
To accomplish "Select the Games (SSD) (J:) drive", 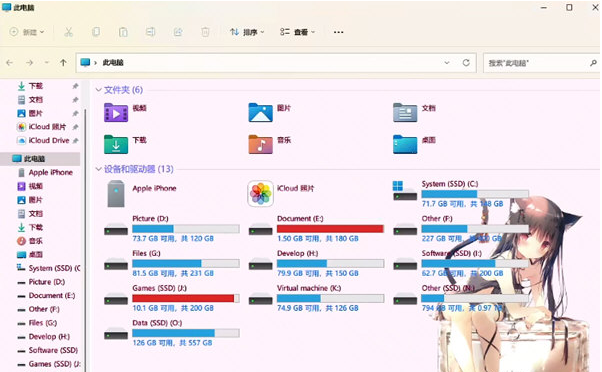I will [172, 298].
